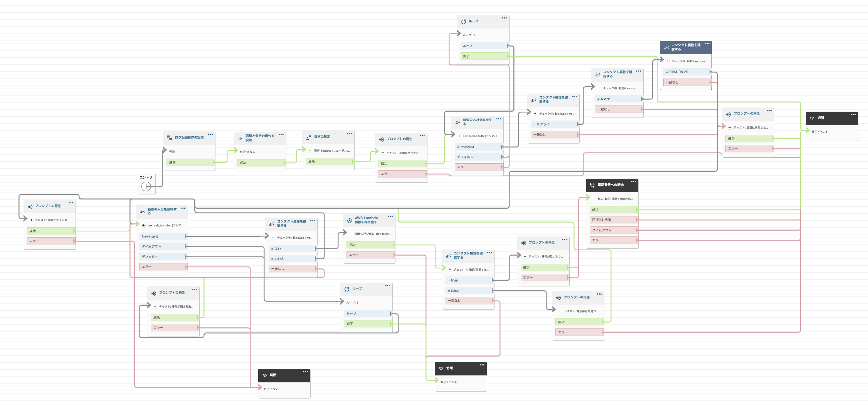The width and height of the screenshot is (868, 407).
Task: Click 成功 branch of 認証が完了しま prompt
Action: [x=51, y=231]
